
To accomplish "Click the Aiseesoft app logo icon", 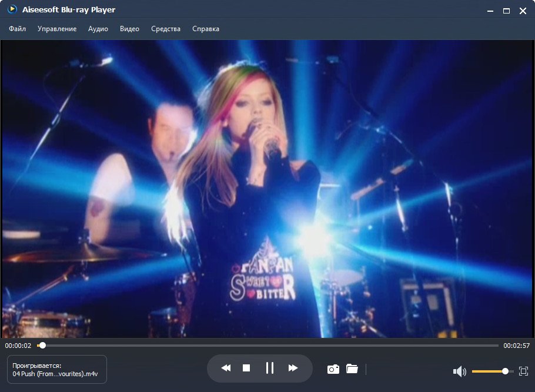I will tap(12, 9).
